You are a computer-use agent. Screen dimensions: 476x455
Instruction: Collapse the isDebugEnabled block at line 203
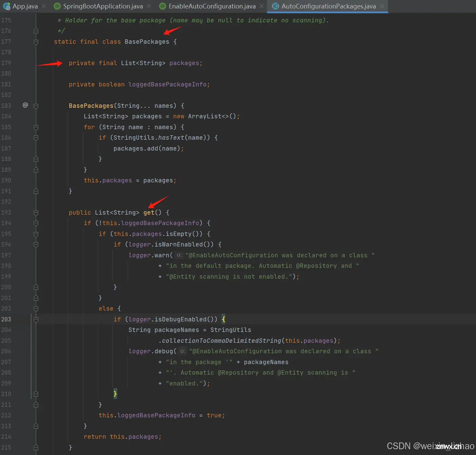point(36,319)
